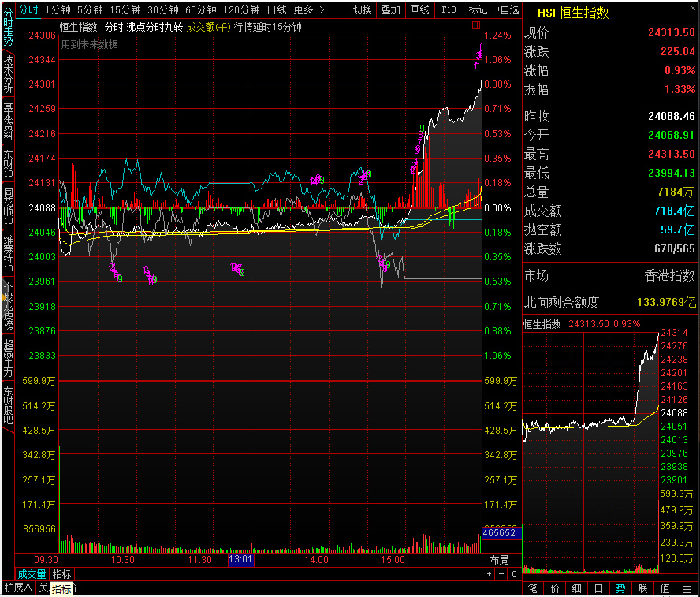Image resolution: width=700 pixels, height=597 pixels.
Task: Expand the 扩展 panel at bottom left
Action: point(17,588)
